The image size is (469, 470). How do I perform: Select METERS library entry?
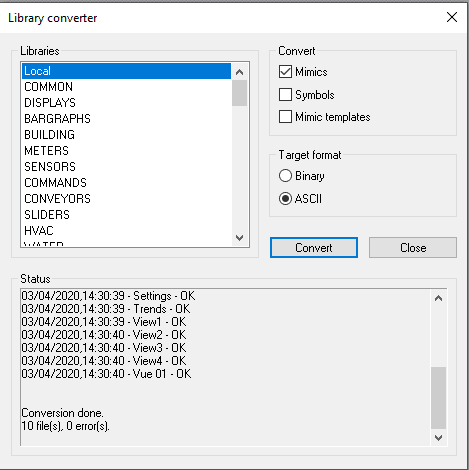126,151
